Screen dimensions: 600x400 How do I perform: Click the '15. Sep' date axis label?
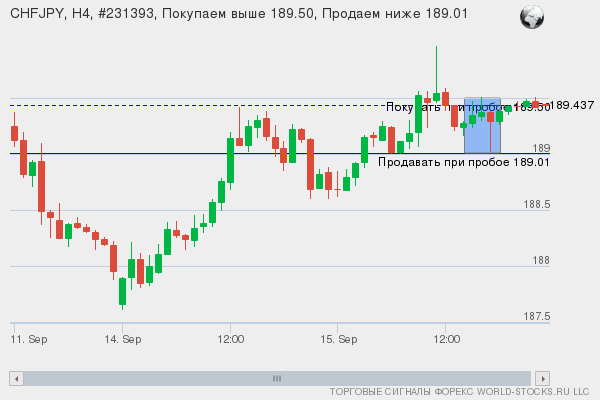(x=339, y=339)
